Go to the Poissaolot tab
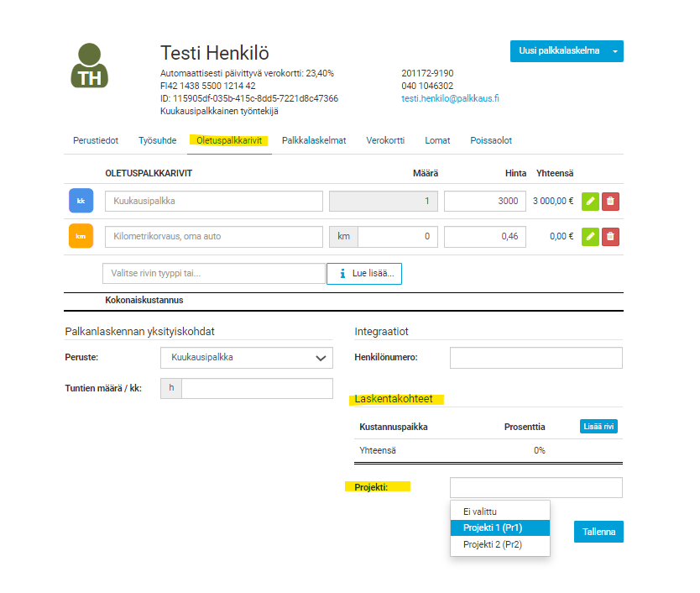The width and height of the screenshot is (700, 593). (x=491, y=141)
